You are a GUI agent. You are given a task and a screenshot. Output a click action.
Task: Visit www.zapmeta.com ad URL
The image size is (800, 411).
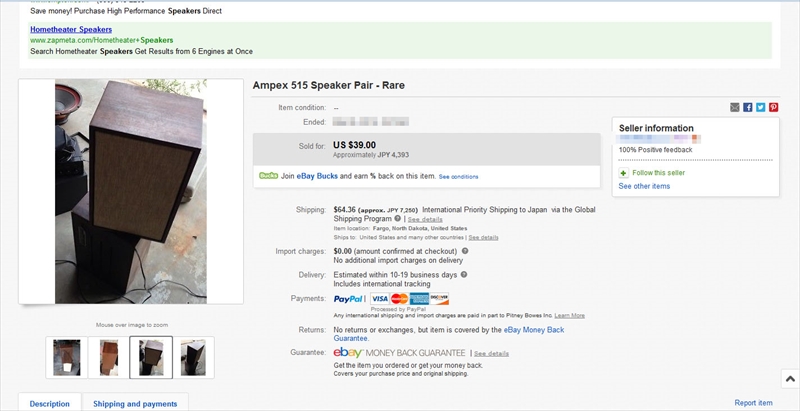click(102, 40)
